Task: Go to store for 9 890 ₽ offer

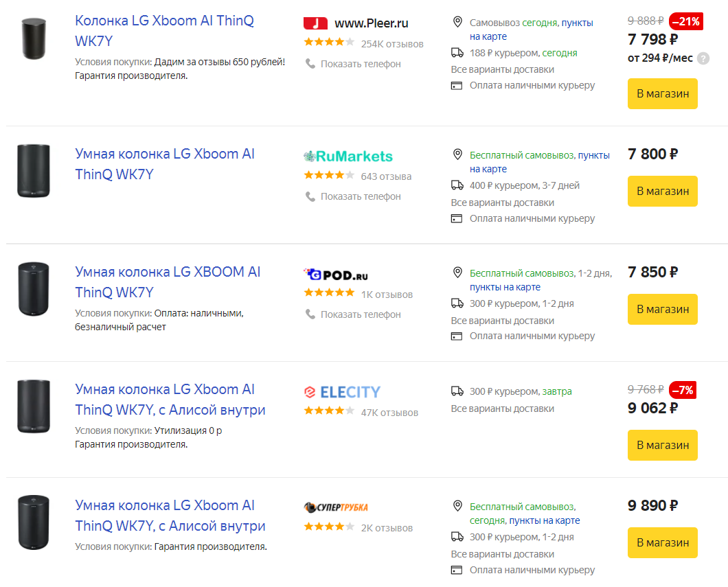Action: tap(663, 542)
